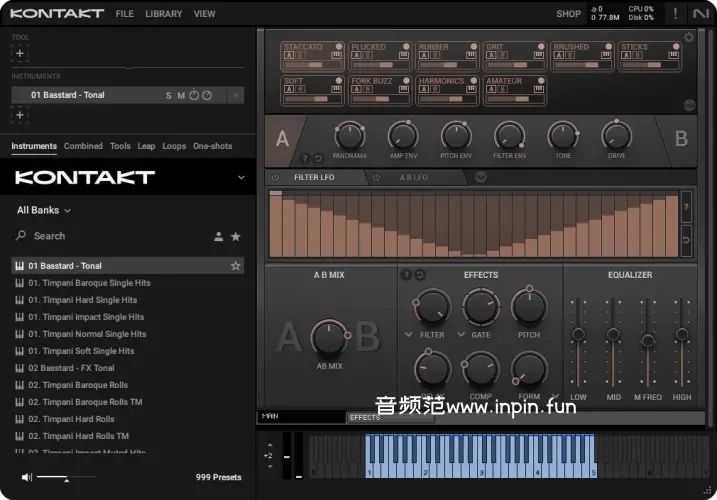Open the Filter type dropdown in Effects
The height and width of the screenshot is (500, 717).
tap(408, 335)
